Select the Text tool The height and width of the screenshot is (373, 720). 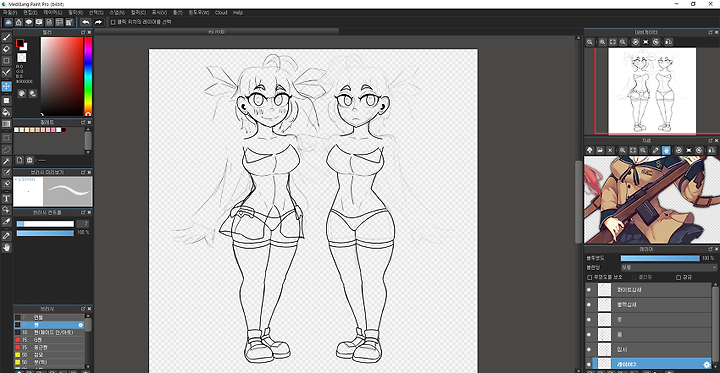(x=6, y=198)
